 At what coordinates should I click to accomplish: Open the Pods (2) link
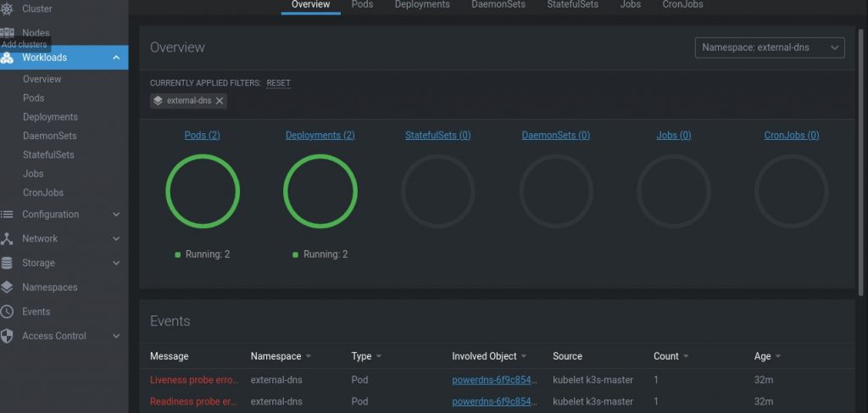(x=202, y=135)
